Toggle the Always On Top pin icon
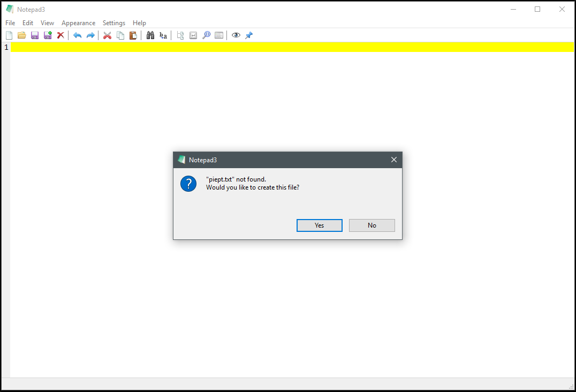This screenshot has height=392, width=576. click(249, 35)
